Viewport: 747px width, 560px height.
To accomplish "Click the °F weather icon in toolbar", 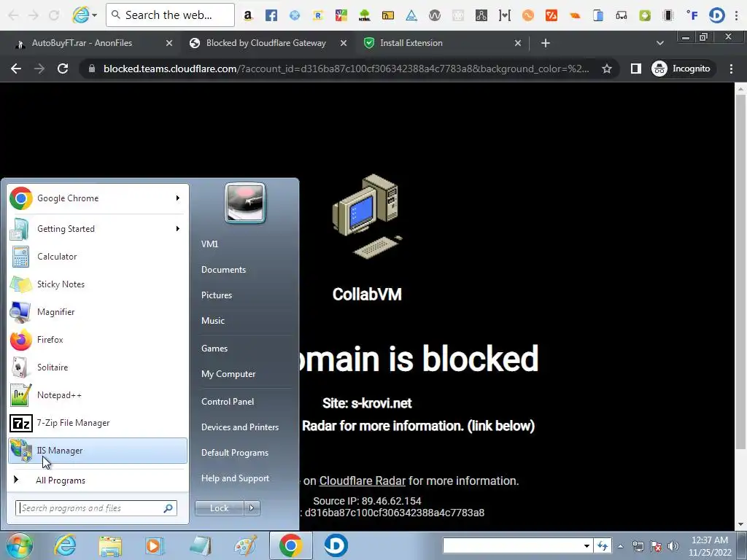I will click(x=692, y=16).
